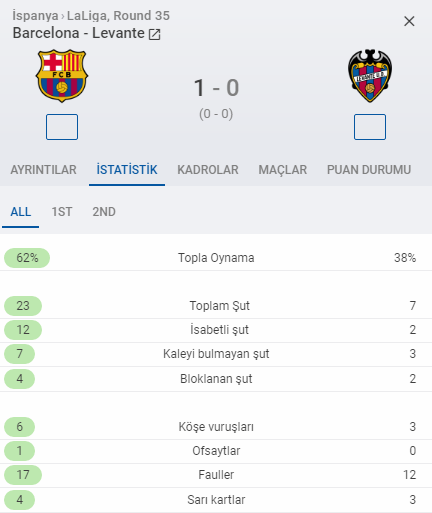This screenshot has width=432, height=513.
Task: Select the İSTATİSTİK tab
Action: [x=127, y=170]
